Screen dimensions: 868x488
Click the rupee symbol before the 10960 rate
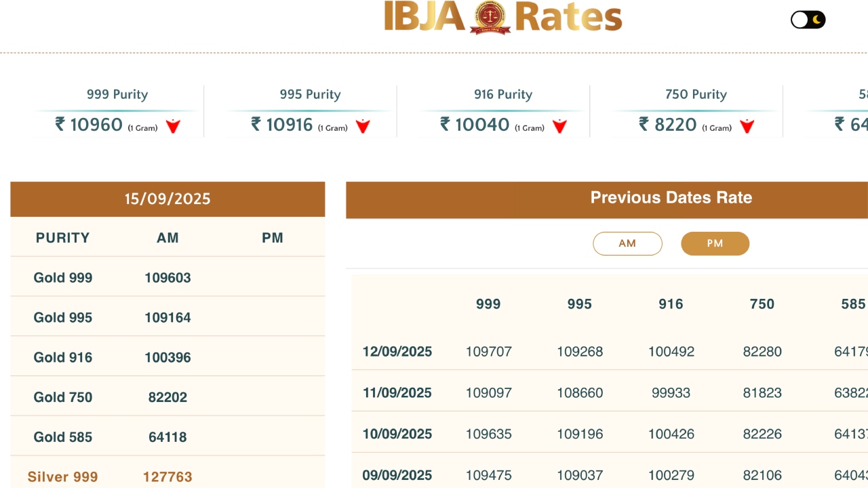[60, 124]
